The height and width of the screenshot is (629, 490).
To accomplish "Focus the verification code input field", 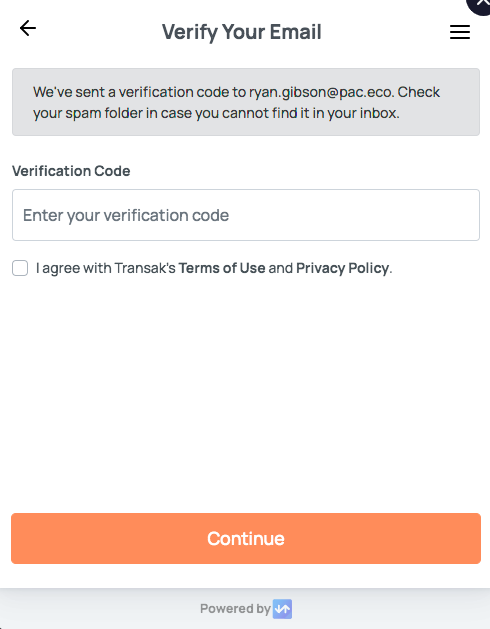I will coord(246,215).
